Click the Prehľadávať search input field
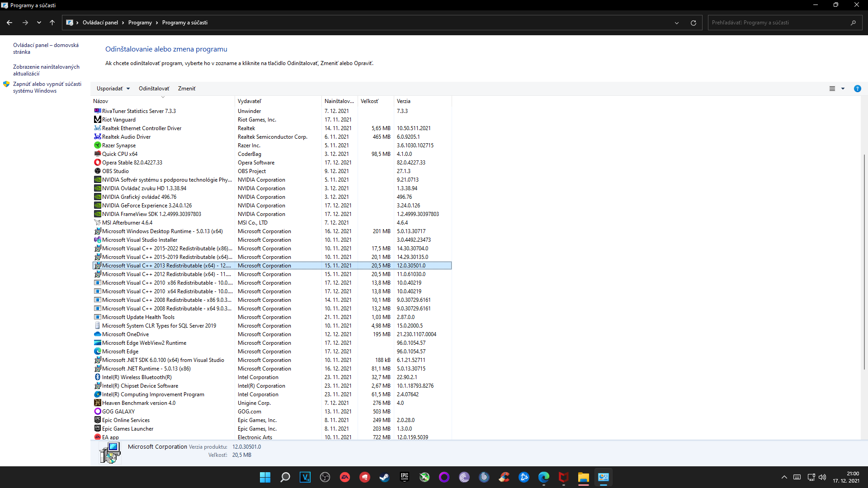Viewport: 868px width, 488px height. click(x=778, y=23)
